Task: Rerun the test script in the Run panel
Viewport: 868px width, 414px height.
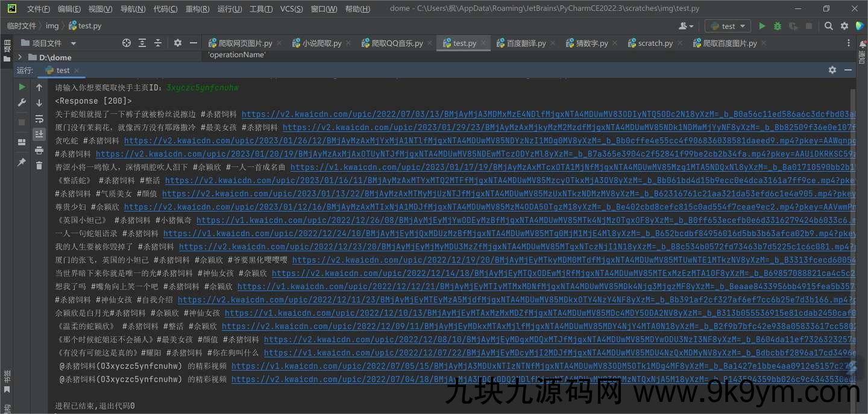Action: [x=22, y=87]
